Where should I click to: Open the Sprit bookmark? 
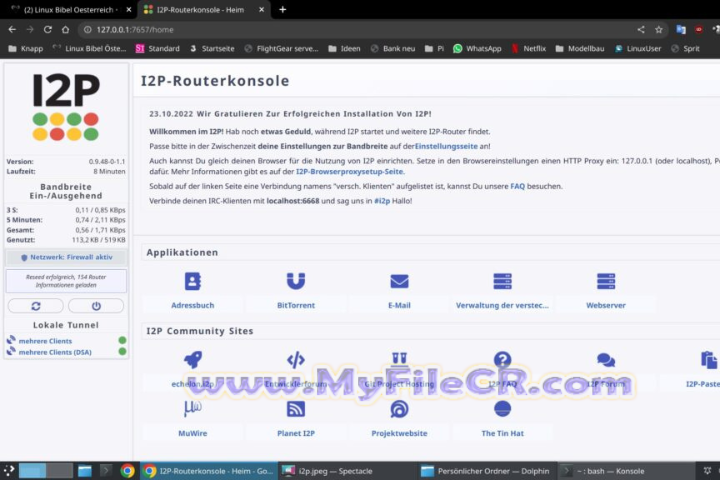click(x=686, y=48)
